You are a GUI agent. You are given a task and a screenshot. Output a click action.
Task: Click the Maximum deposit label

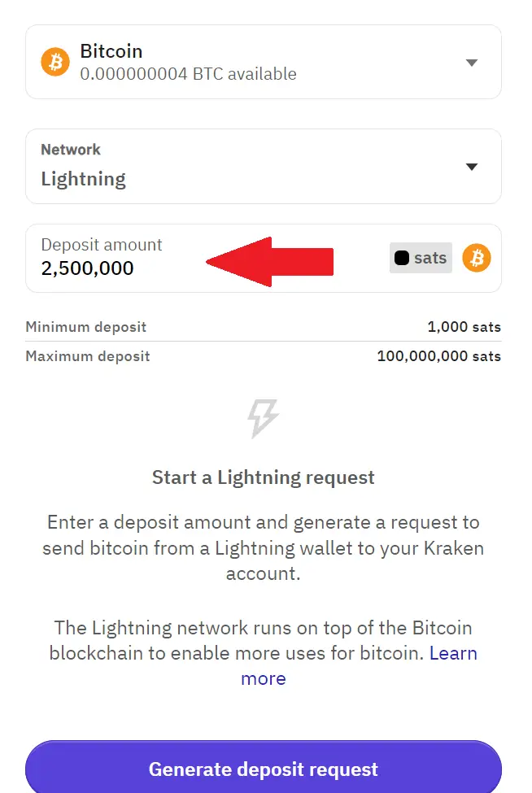(x=88, y=356)
